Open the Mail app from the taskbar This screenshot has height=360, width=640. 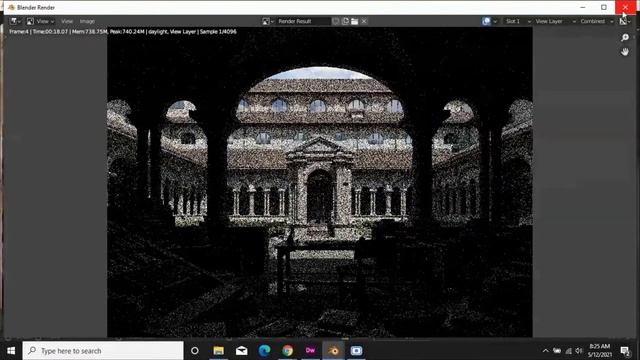click(x=242, y=351)
